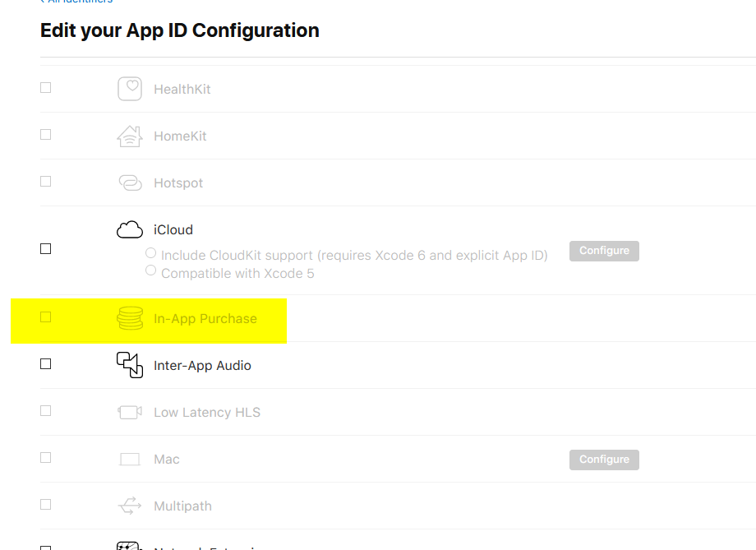
Task: Click the Multipath arrows icon
Action: click(x=130, y=506)
